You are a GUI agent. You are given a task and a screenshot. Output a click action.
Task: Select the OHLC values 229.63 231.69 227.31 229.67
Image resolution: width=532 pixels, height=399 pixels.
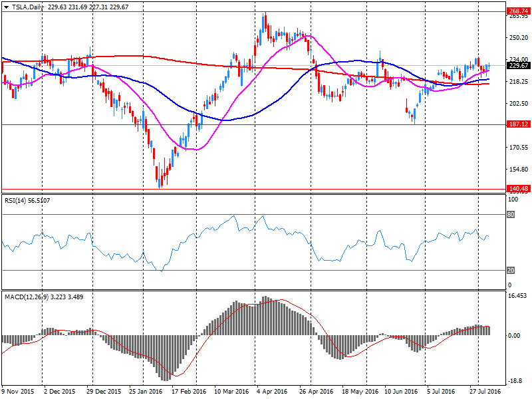click(88, 7)
